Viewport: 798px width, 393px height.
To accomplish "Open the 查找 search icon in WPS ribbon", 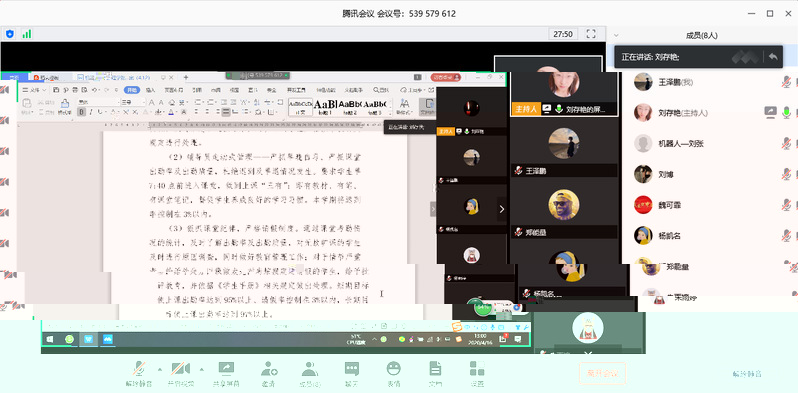I will (381, 90).
